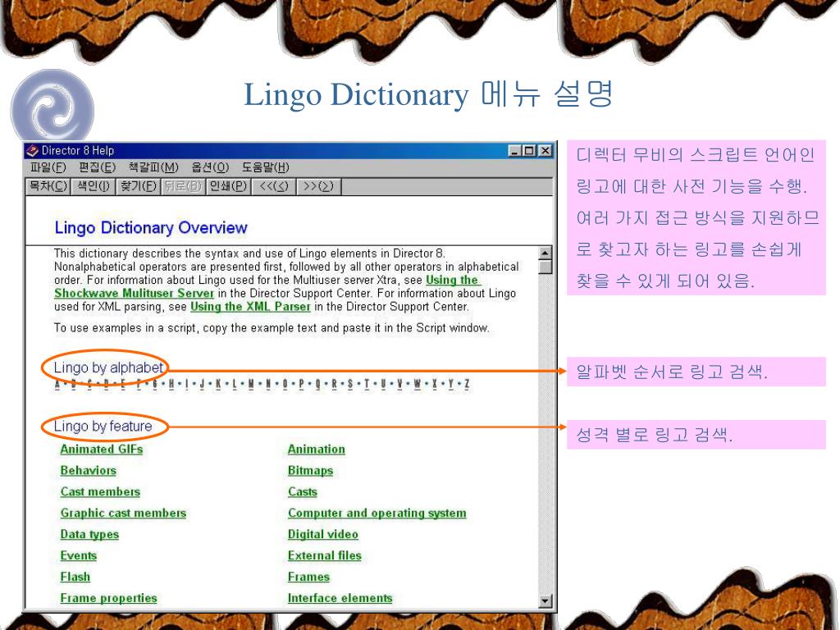Jump to letter W in alphabet index
840x630 pixels.
click(x=417, y=384)
